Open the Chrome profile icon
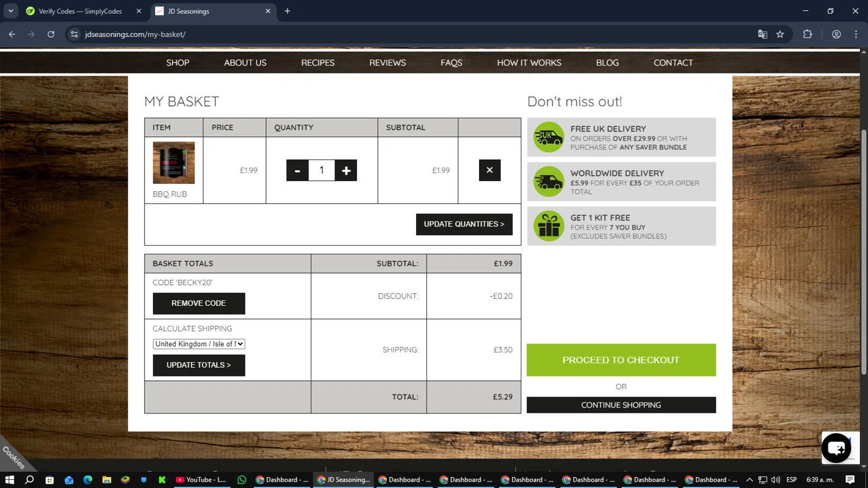The height and width of the screenshot is (488, 868). coord(836,34)
